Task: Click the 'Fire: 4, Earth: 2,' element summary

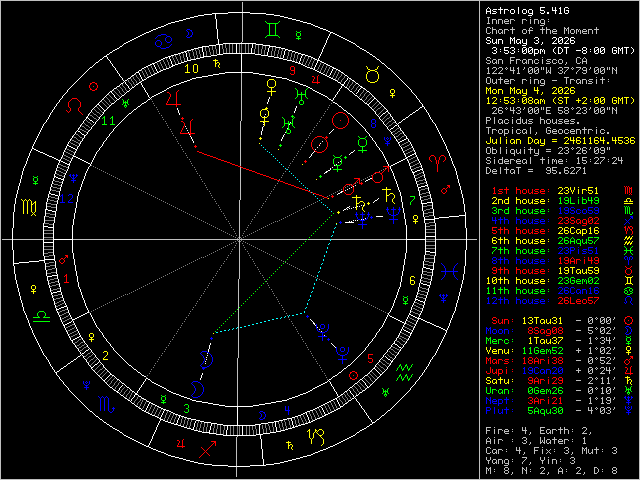Action: [539, 431]
